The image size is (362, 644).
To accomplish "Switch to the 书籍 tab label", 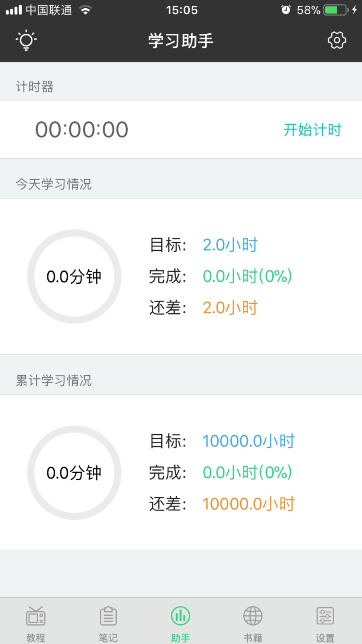I will pyautogui.click(x=253, y=637).
